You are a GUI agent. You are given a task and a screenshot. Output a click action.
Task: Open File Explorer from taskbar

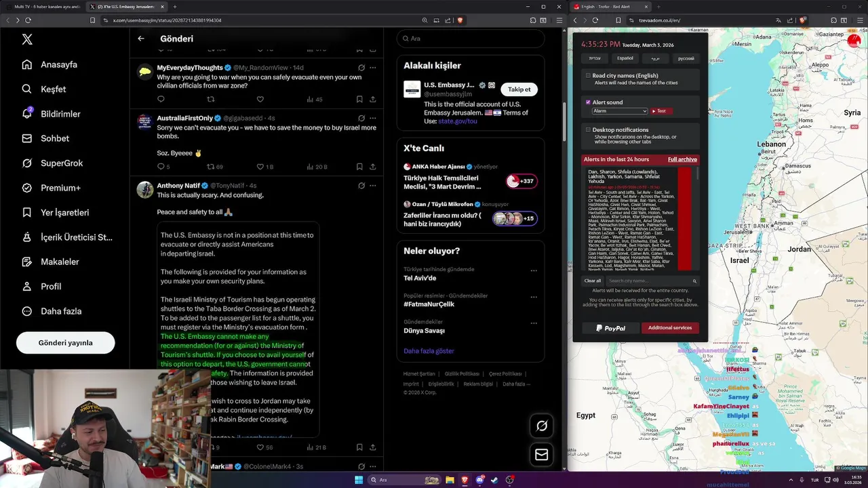450,480
